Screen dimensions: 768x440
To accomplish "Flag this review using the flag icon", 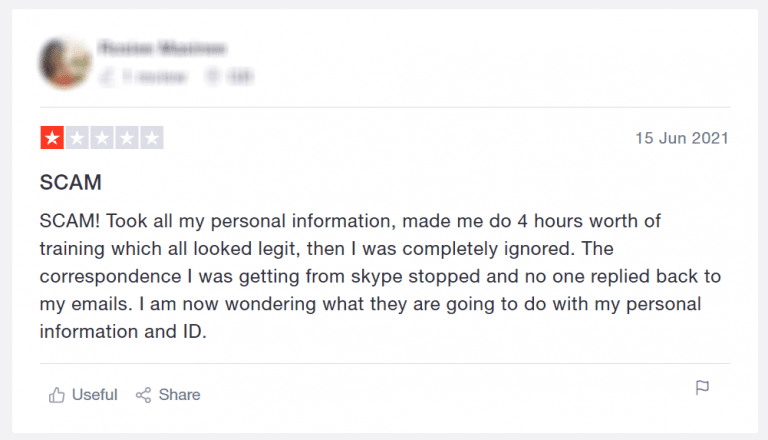I will [702, 388].
